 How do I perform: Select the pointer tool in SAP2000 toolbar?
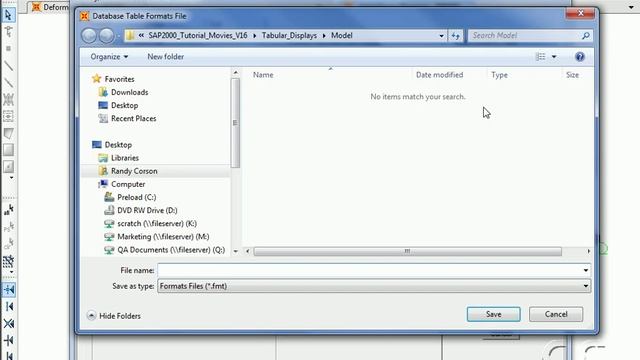click(8, 16)
